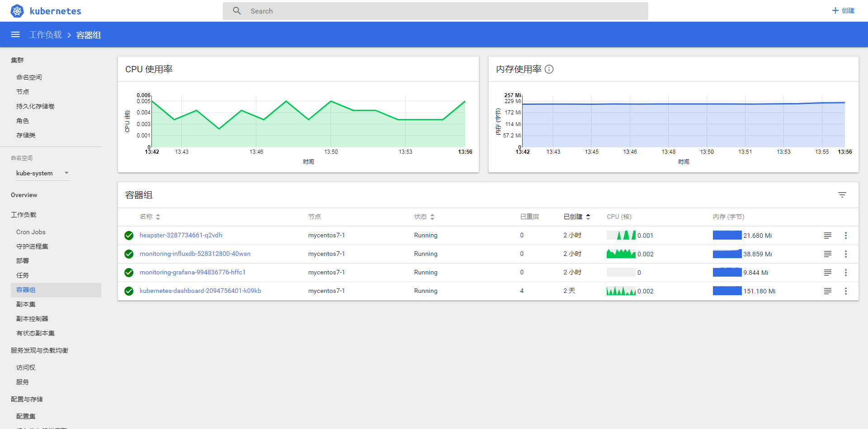This screenshot has width=868, height=429.
Task: Open 任务 in sidebar
Action: 23,275
